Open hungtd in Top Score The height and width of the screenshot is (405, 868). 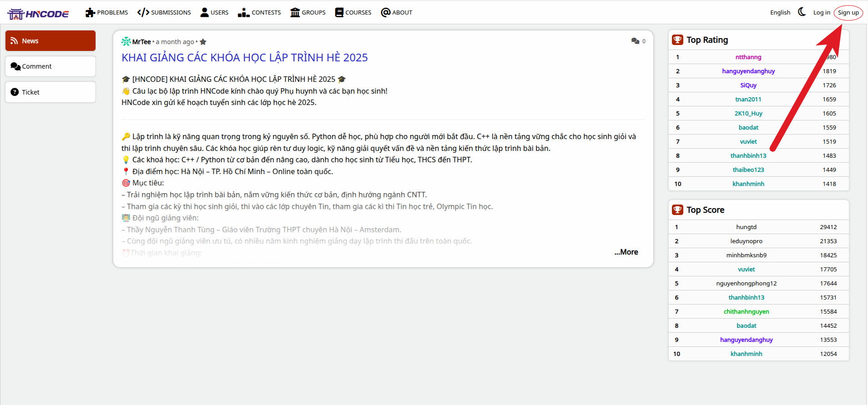747,227
